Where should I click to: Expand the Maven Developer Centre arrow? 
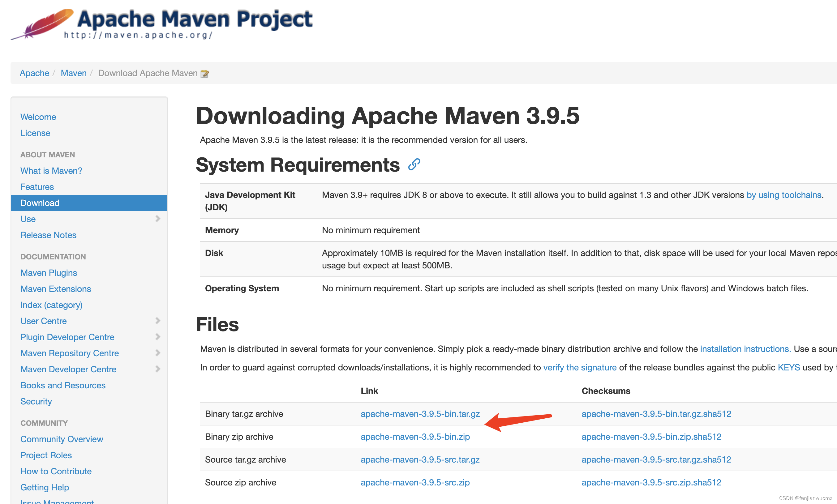158,369
